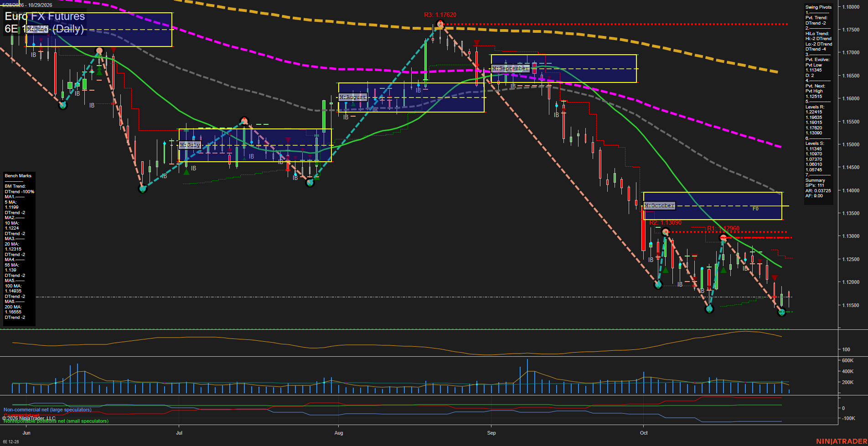This screenshot has width=868, height=446.
Task: Click the Oct label on the time axis
Action: [x=644, y=433]
